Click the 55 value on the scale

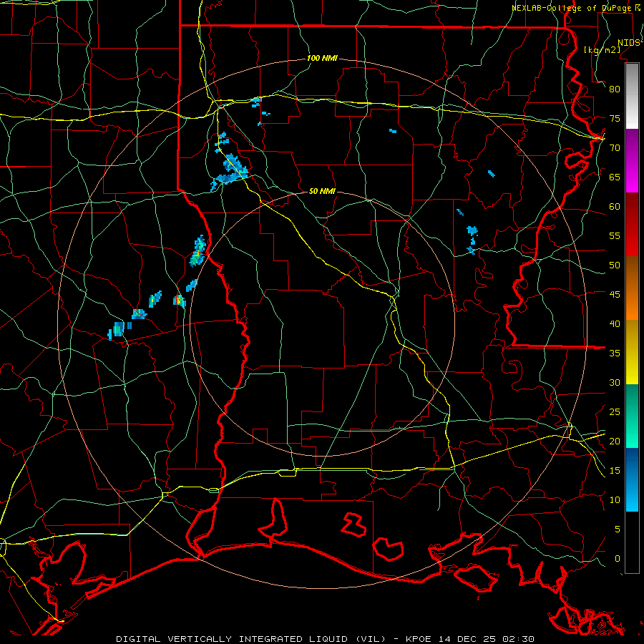(x=615, y=235)
